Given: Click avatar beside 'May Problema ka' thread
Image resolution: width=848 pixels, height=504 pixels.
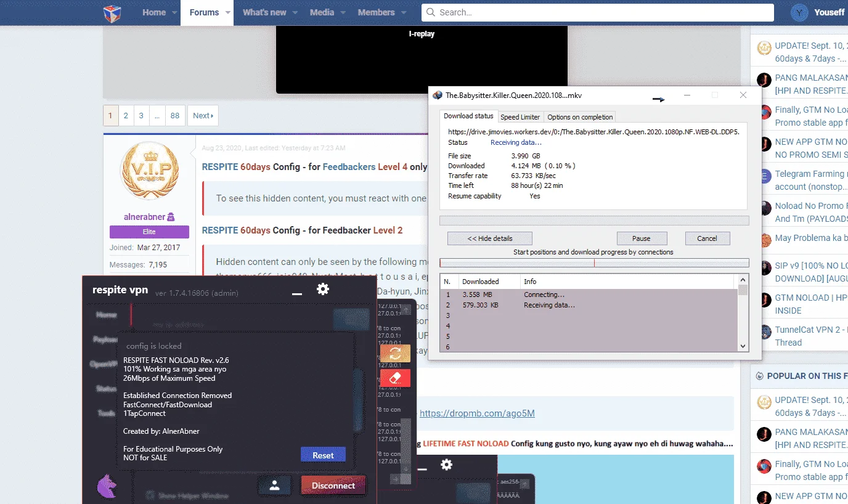Looking at the screenshot, I should [x=764, y=240].
